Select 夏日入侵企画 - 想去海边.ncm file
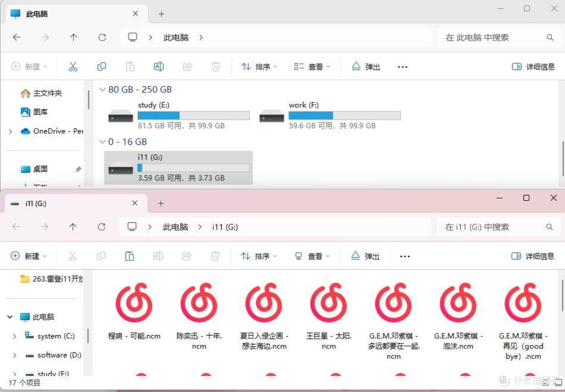 [264, 317]
